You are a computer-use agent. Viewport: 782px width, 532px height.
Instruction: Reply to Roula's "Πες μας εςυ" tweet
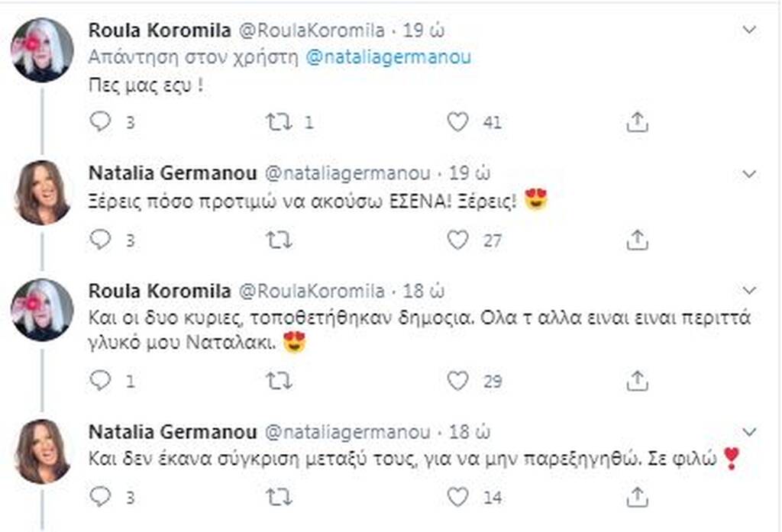click(100, 123)
